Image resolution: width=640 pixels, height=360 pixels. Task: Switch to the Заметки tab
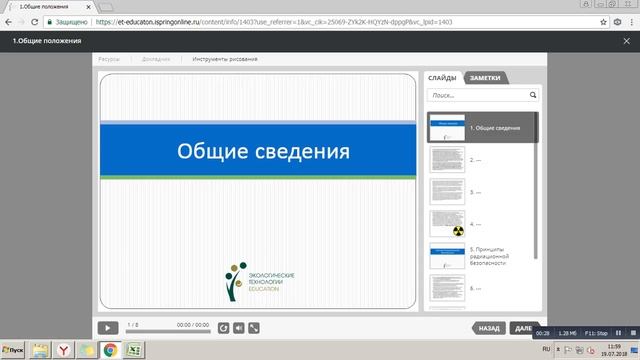(485, 78)
